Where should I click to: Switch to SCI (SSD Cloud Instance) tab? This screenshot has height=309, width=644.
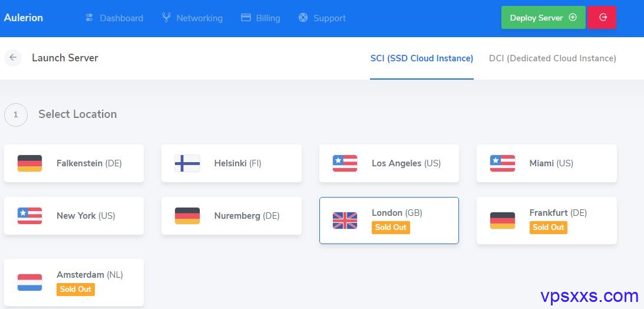[422, 58]
